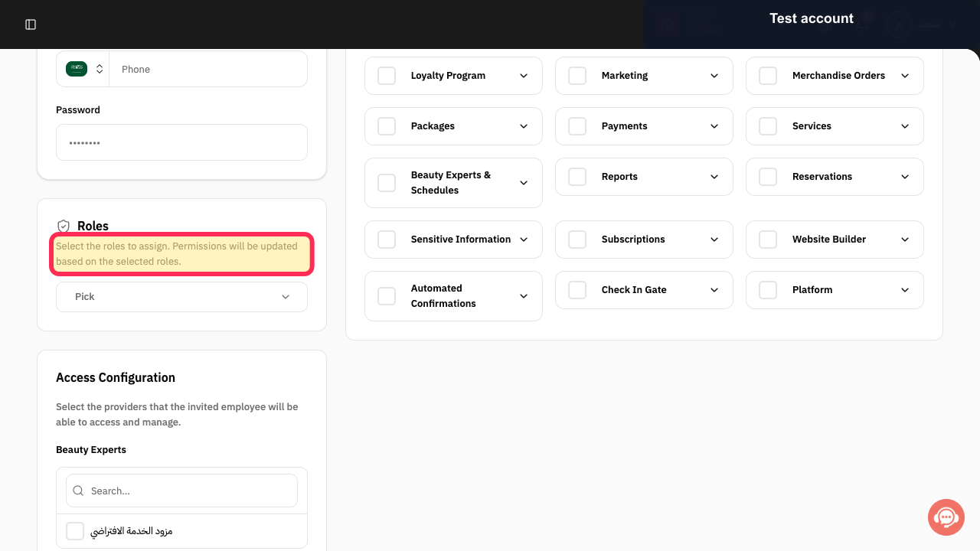Expand the Platform permissions chevron
Viewport: 980px width, 551px height.
905,290
